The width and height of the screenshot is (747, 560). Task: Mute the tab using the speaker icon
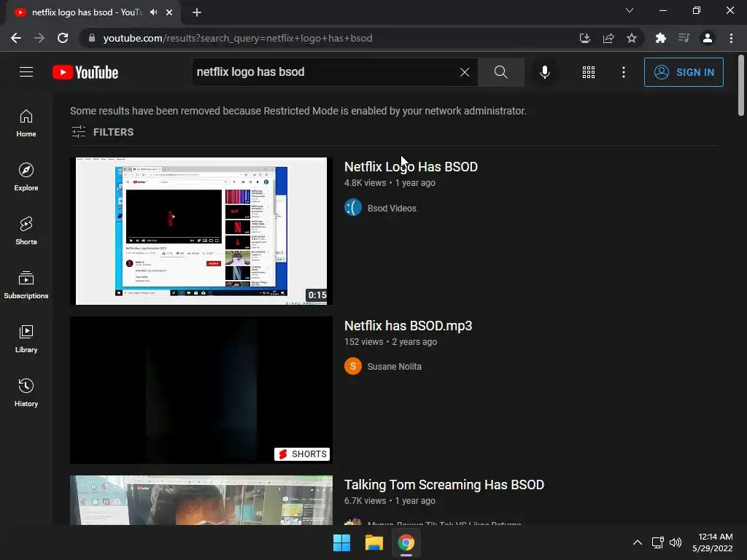pos(153,12)
